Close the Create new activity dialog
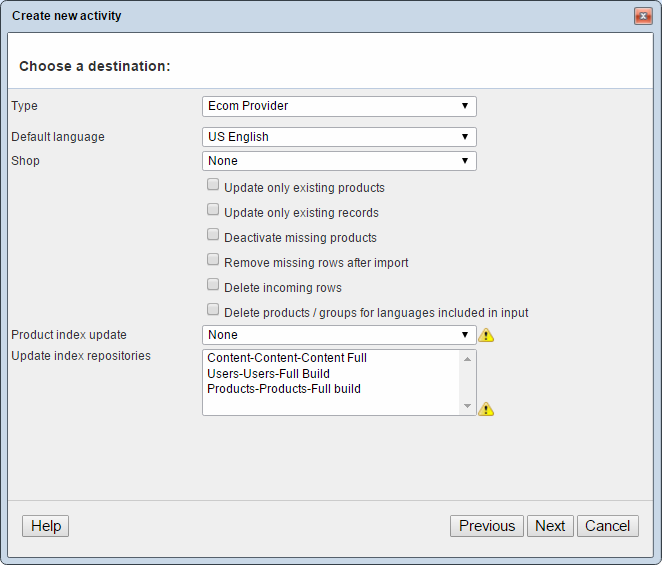The height and width of the screenshot is (565, 662). pyautogui.click(x=642, y=16)
